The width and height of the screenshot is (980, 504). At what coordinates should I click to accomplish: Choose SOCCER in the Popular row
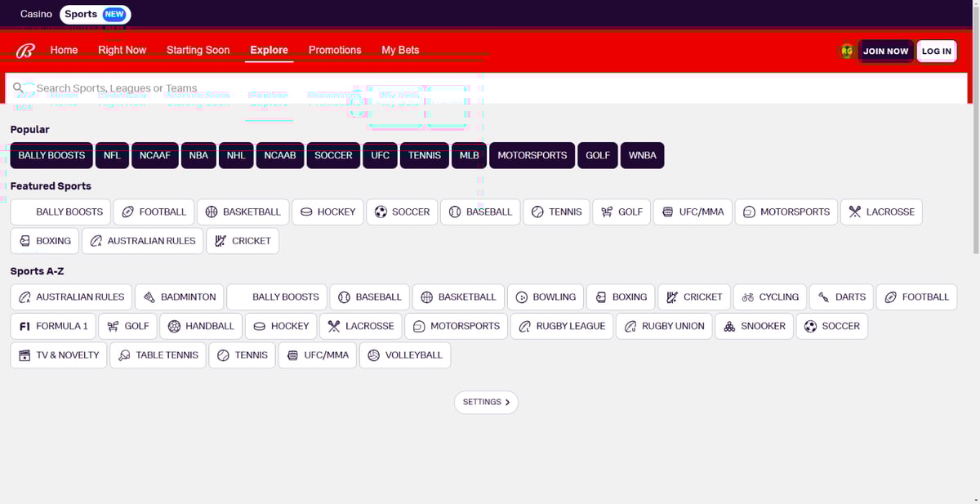[334, 155]
